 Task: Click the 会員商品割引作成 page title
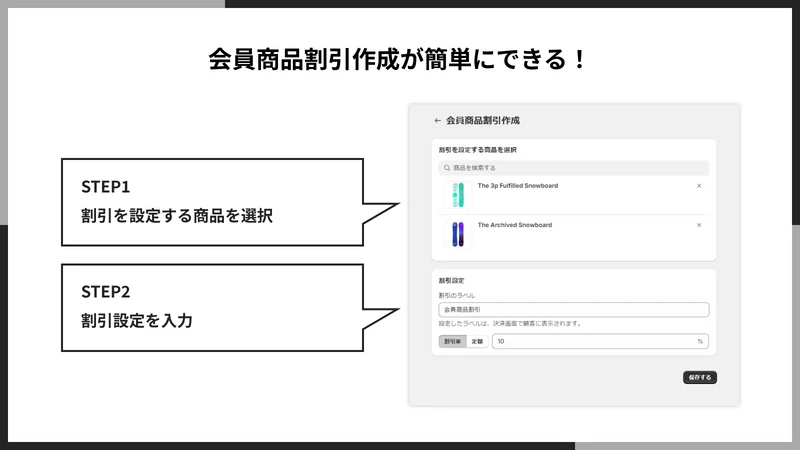[483, 121]
